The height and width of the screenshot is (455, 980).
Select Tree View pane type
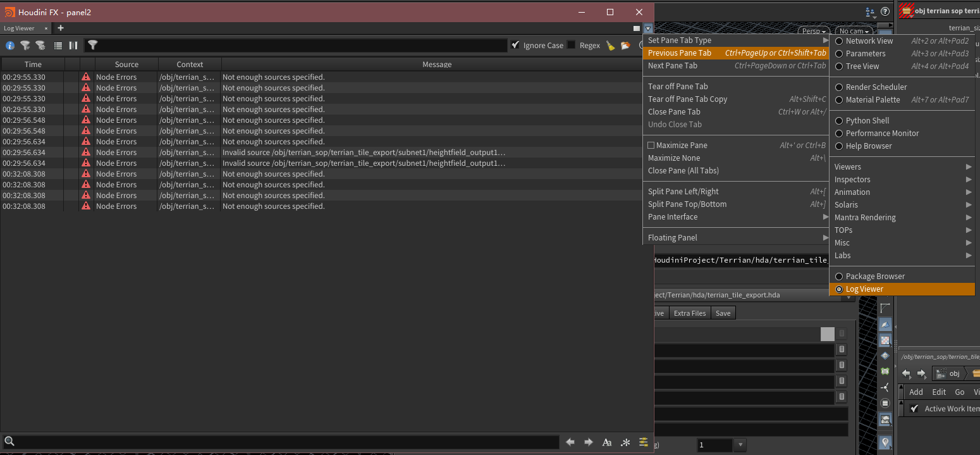(902, 66)
